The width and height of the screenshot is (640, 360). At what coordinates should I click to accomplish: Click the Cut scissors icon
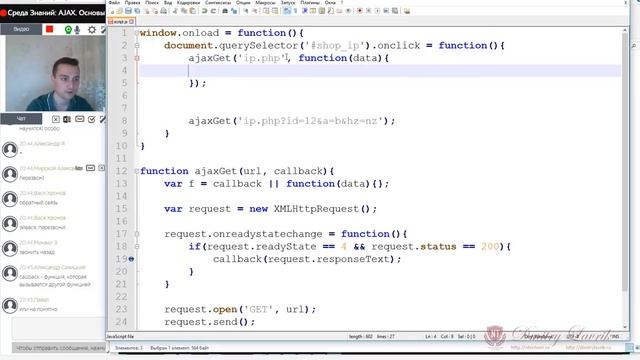click(175, 11)
